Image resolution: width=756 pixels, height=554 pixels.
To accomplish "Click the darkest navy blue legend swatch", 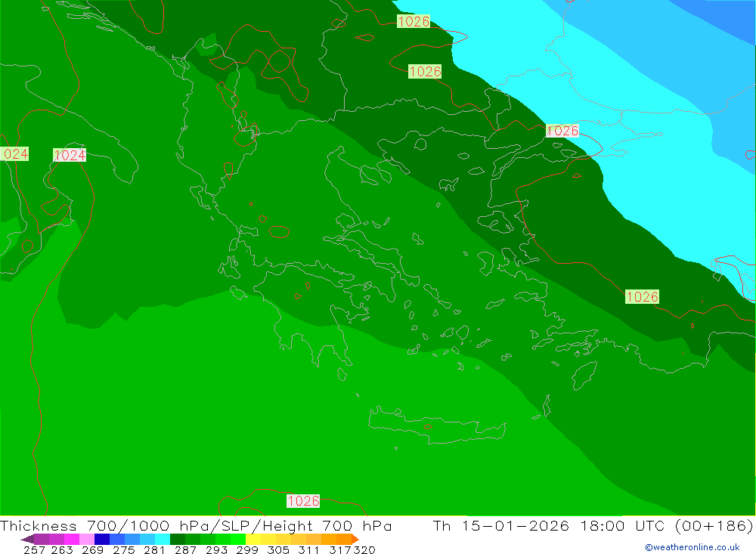I will coord(102,539).
